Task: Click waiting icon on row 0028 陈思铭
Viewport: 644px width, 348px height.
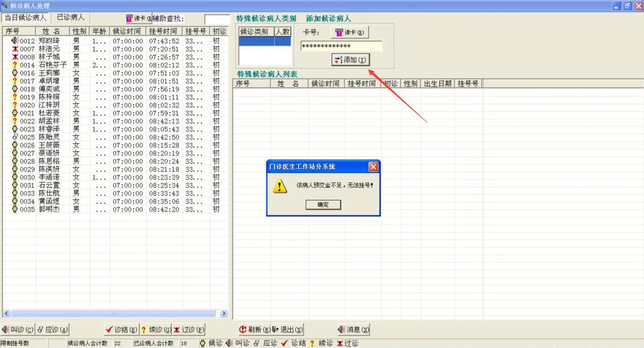Action: [15, 161]
